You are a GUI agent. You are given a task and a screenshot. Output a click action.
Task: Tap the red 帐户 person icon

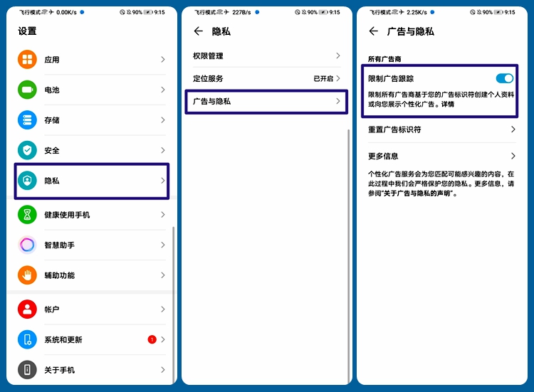click(27, 309)
